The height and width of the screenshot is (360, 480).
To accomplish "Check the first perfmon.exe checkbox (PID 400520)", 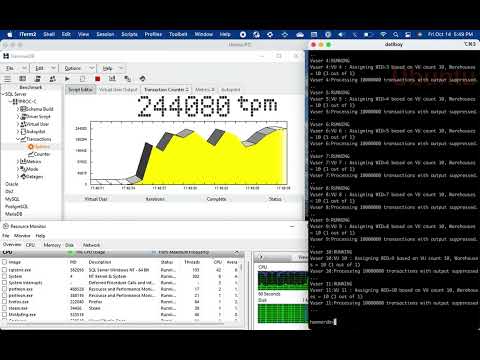I will (x=5, y=289).
